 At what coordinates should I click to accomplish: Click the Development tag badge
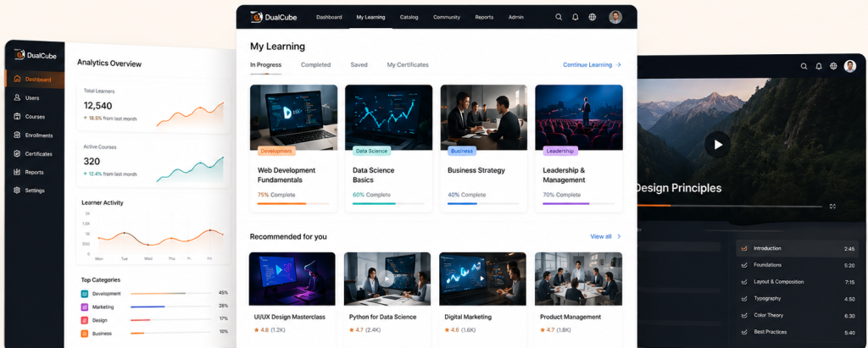coord(276,151)
